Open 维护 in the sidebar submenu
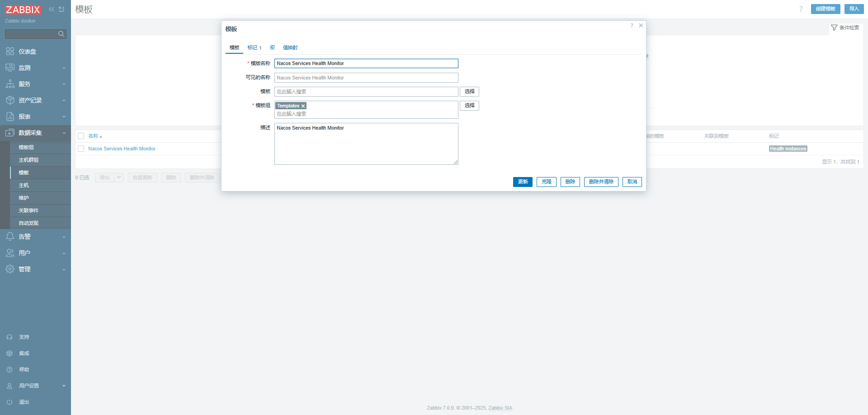The image size is (868, 415). point(40,198)
